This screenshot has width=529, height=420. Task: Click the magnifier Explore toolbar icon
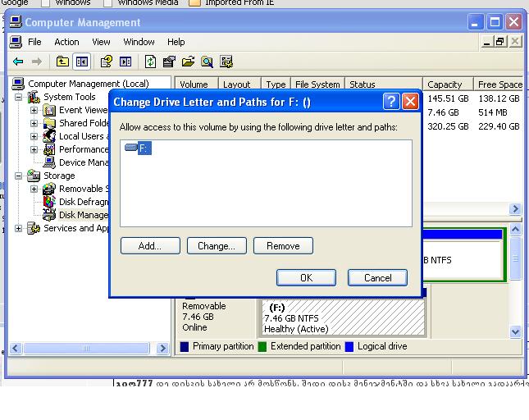coord(207,62)
